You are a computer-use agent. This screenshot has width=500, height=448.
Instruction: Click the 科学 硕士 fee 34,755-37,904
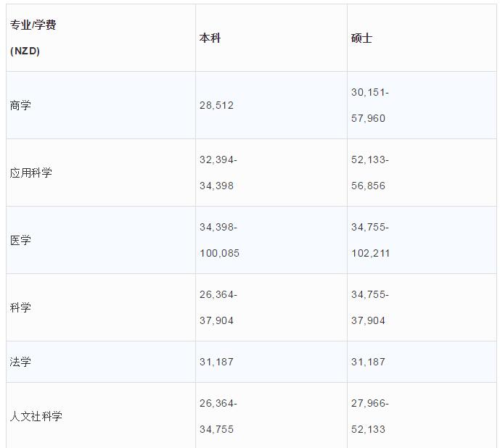pos(370,307)
